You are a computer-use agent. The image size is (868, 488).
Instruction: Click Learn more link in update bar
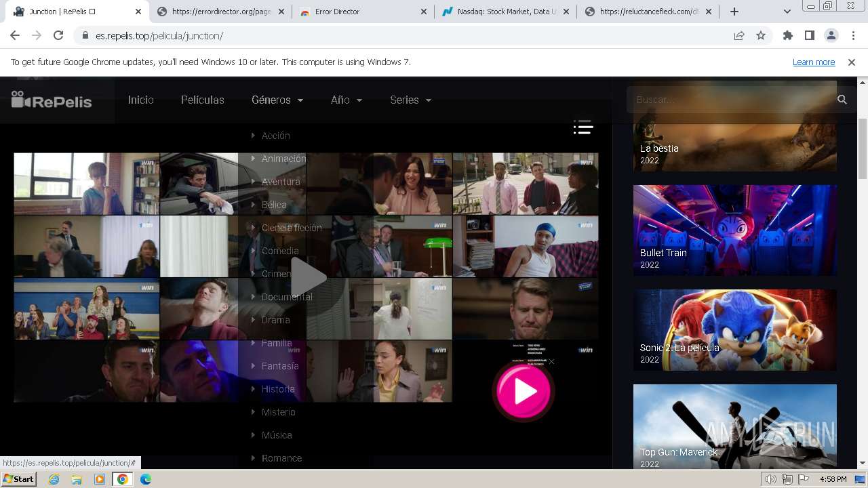point(814,62)
